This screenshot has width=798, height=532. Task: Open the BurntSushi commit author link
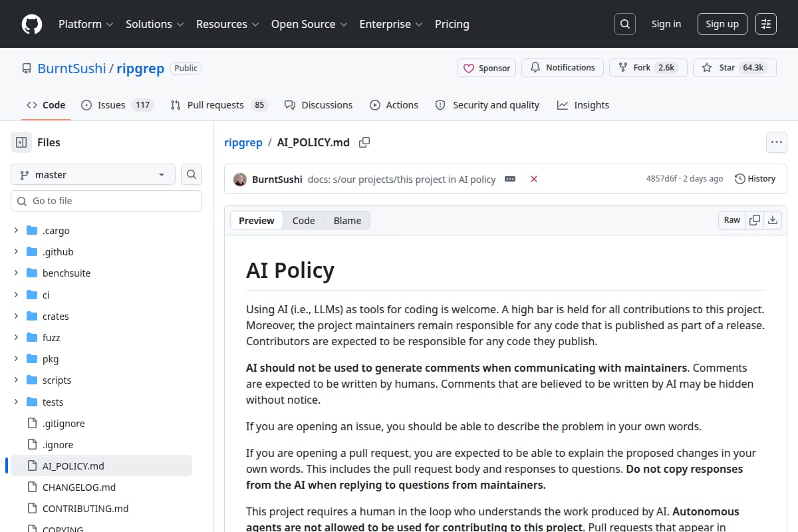(x=277, y=179)
